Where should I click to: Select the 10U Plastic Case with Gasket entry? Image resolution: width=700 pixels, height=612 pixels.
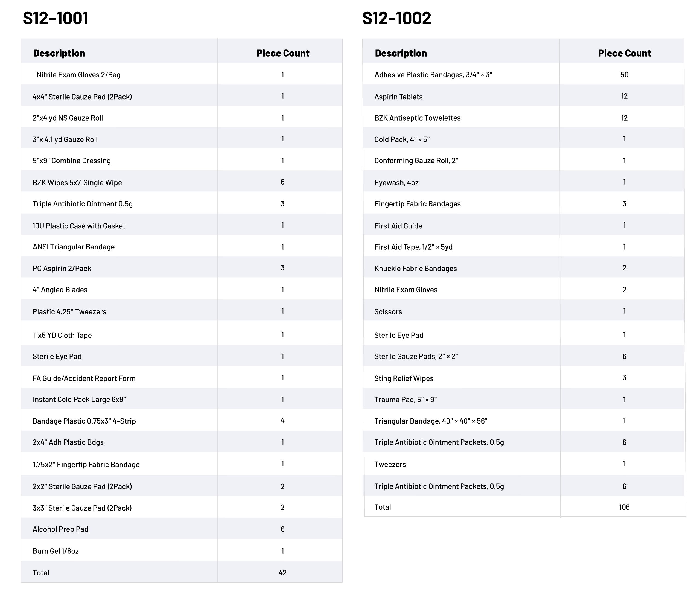point(79,226)
